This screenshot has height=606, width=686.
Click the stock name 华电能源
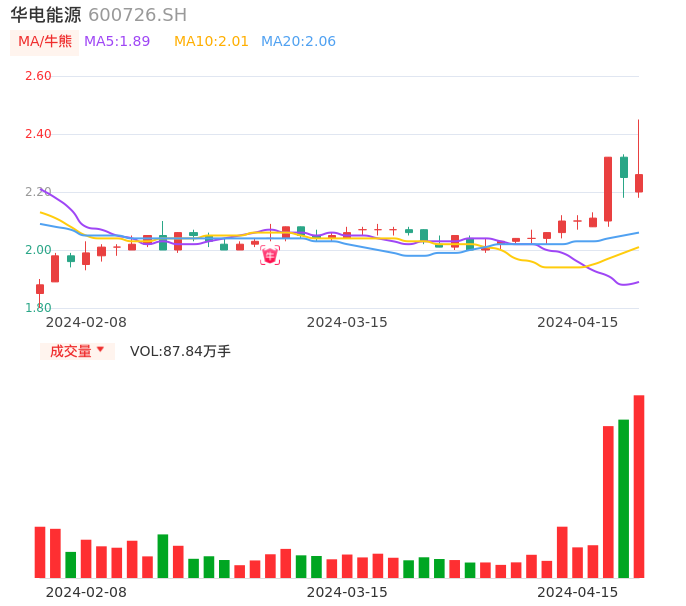coord(46,15)
